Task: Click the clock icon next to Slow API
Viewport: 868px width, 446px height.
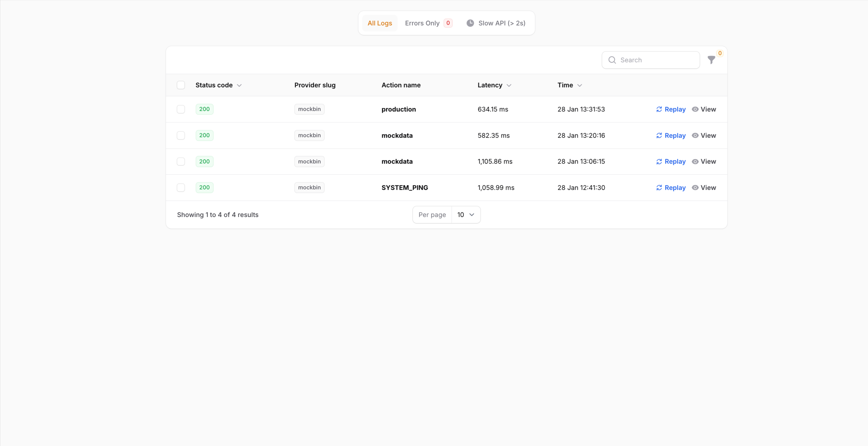Action: click(x=470, y=23)
